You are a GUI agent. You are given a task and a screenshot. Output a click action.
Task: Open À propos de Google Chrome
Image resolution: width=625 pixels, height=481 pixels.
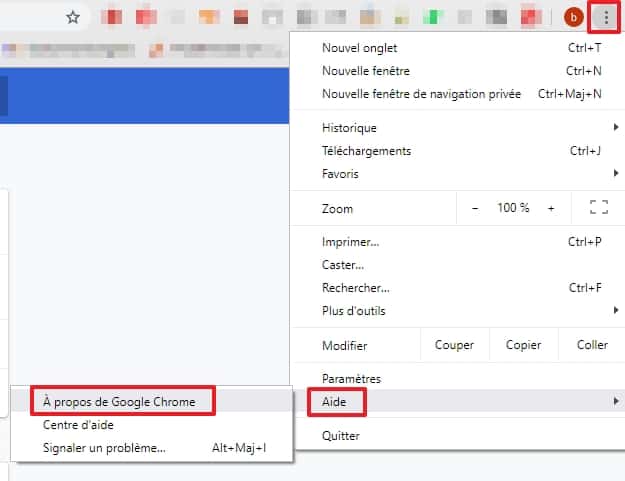(x=151, y=402)
